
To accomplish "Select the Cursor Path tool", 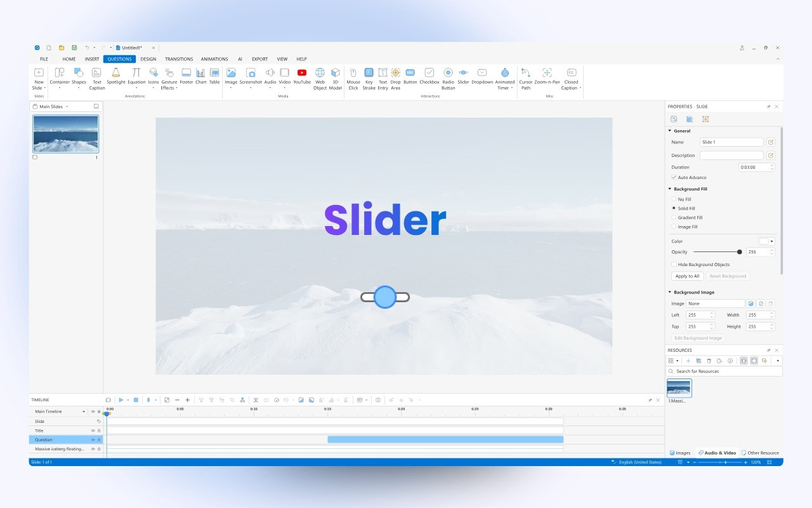I will click(526, 79).
